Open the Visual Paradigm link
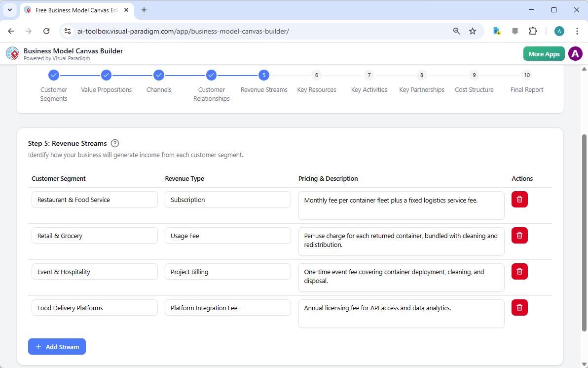This screenshot has height=368, width=588. [x=71, y=58]
